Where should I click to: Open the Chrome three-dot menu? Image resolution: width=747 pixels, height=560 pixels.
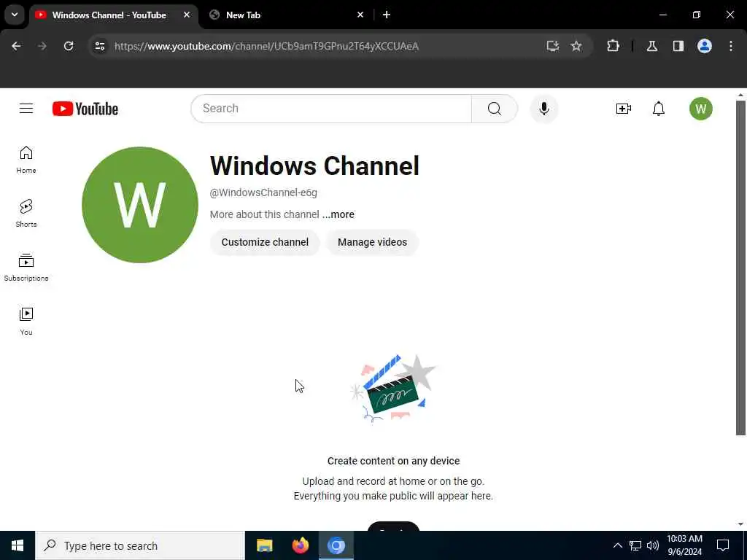[x=731, y=46]
